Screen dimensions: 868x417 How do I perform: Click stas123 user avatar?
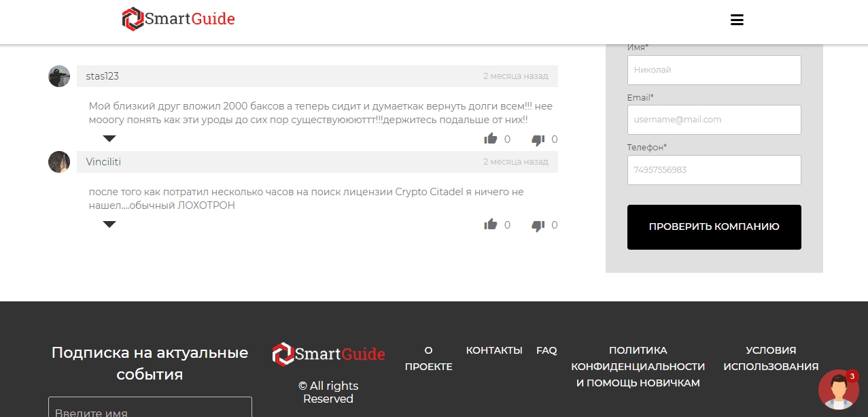[x=59, y=76]
